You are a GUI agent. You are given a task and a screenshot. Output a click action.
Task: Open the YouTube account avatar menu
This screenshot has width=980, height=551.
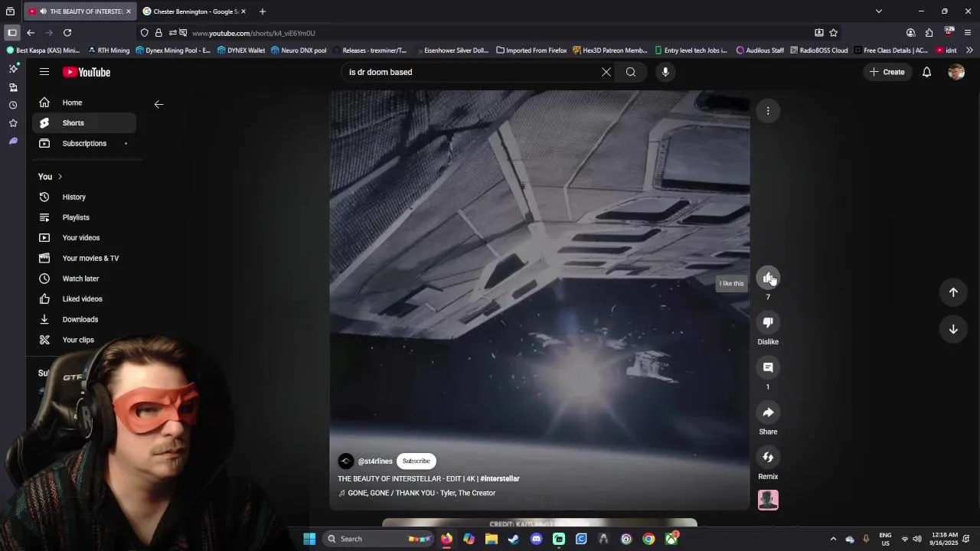coord(956,72)
